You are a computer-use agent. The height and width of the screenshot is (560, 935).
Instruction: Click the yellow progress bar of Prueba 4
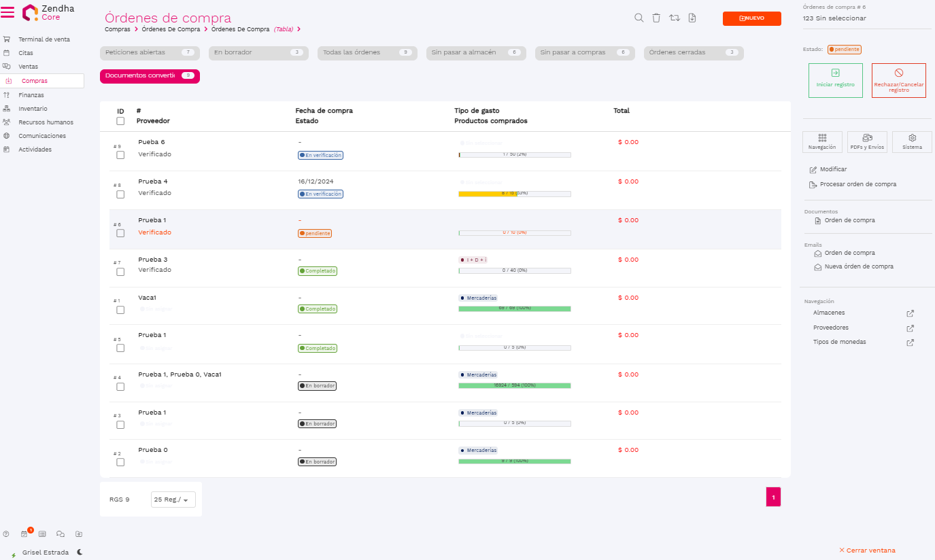(488, 194)
